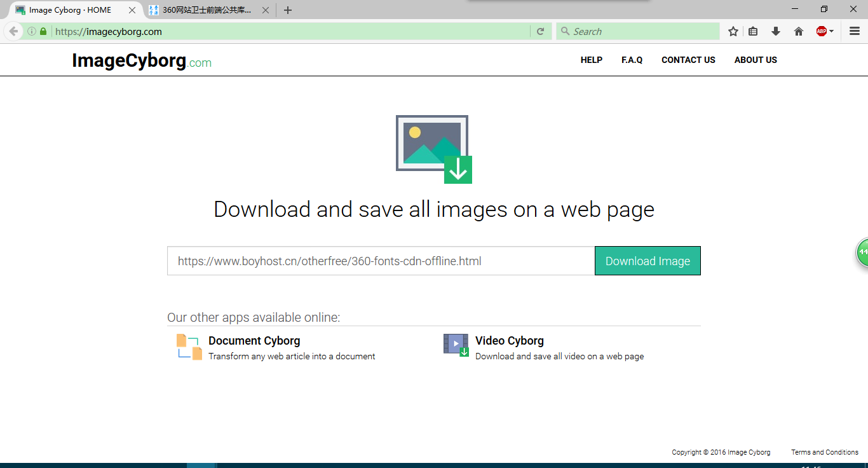Click 'Our other apps available online:' text
Image resolution: width=868 pixels, height=468 pixels.
(254, 317)
